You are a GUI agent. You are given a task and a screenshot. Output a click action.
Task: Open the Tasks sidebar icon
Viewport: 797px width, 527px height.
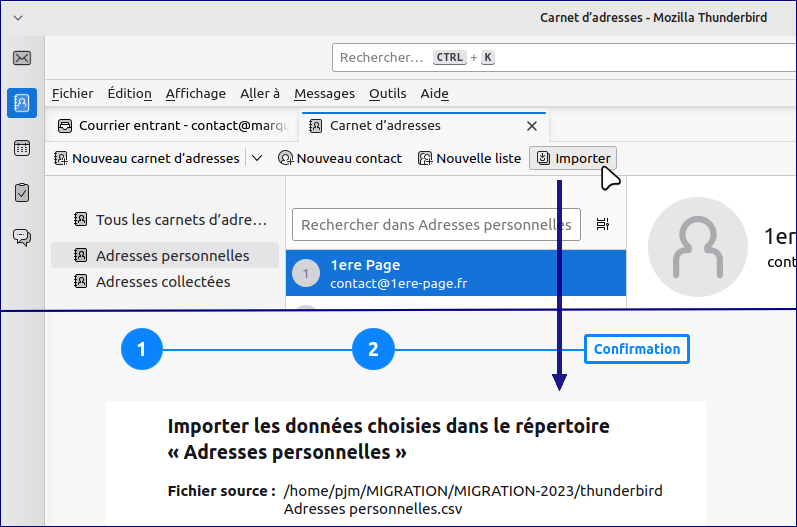pyautogui.click(x=22, y=192)
